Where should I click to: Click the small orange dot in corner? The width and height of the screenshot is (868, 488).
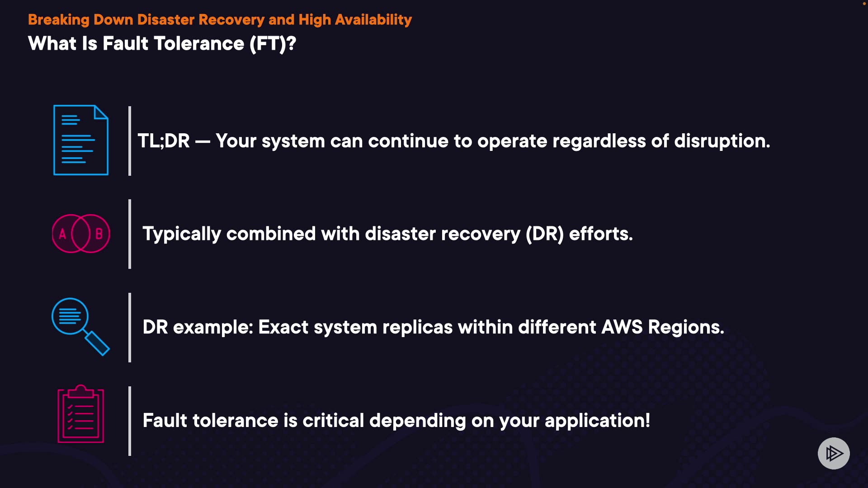[x=864, y=4]
